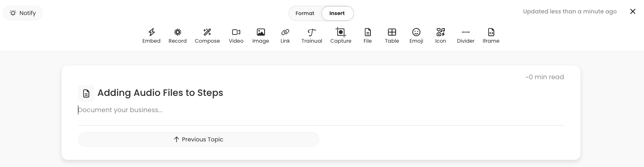Switch to the Format tab

point(305,13)
